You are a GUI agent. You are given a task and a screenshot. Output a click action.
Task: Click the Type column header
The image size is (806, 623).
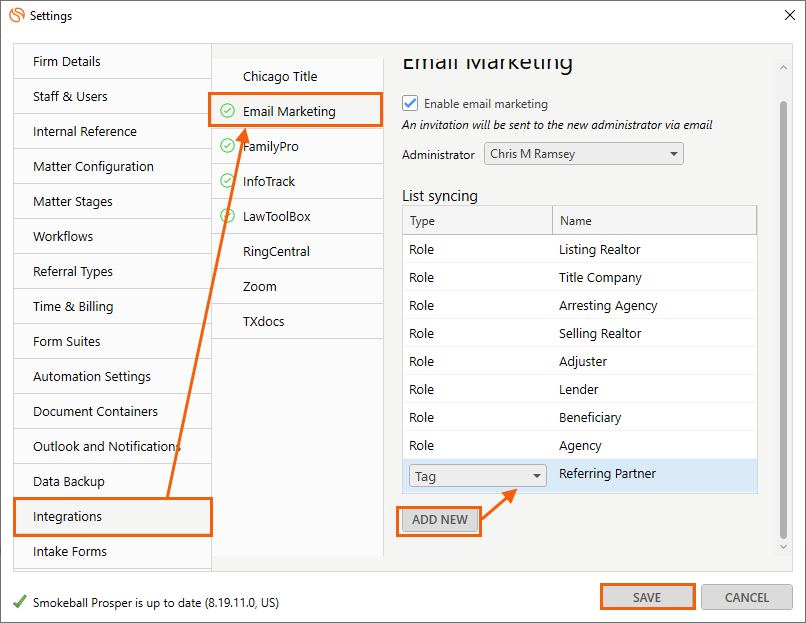pos(478,221)
